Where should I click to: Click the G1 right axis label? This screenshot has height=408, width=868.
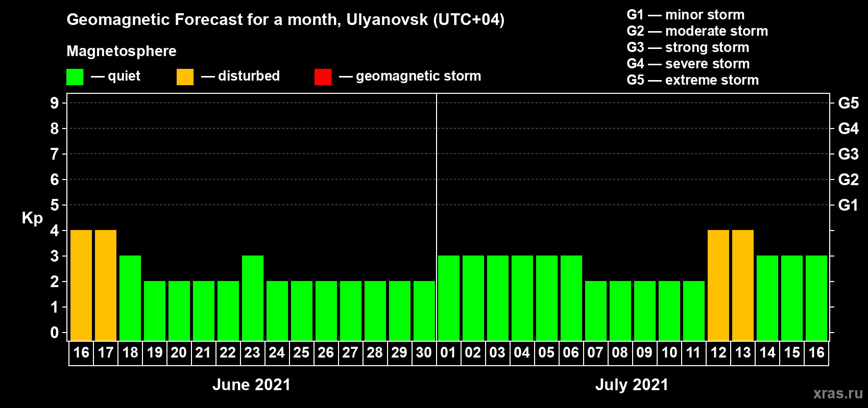click(x=849, y=205)
